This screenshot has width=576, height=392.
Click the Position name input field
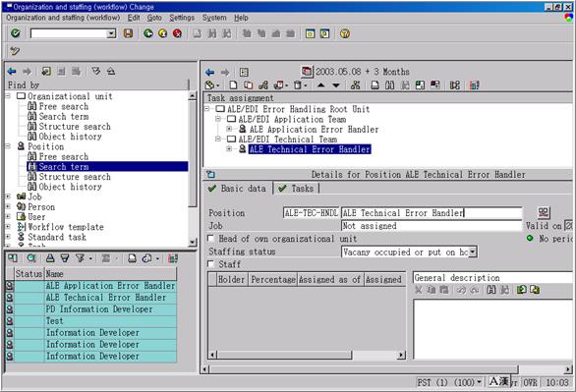432,213
